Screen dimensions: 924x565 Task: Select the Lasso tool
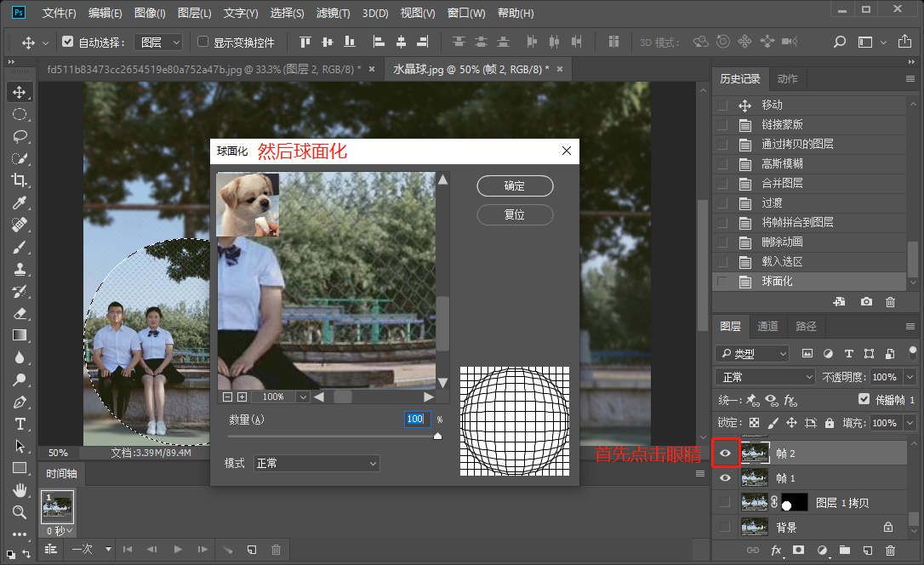coord(19,136)
